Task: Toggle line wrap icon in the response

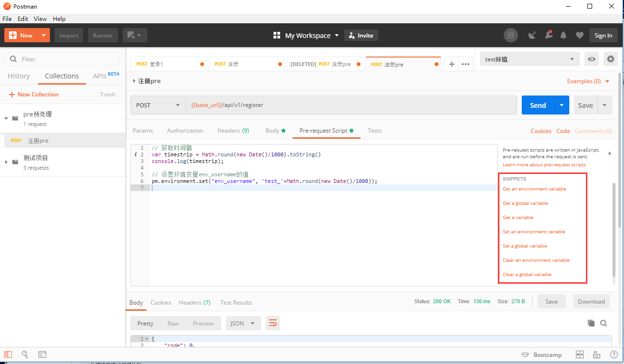Action: point(273,323)
